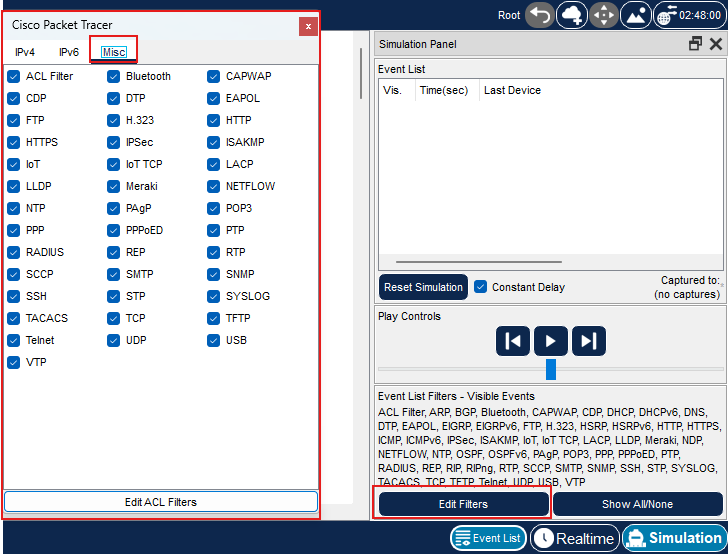This screenshot has width=728, height=554.
Task: Uncheck the POP3 filter
Action: (213, 209)
